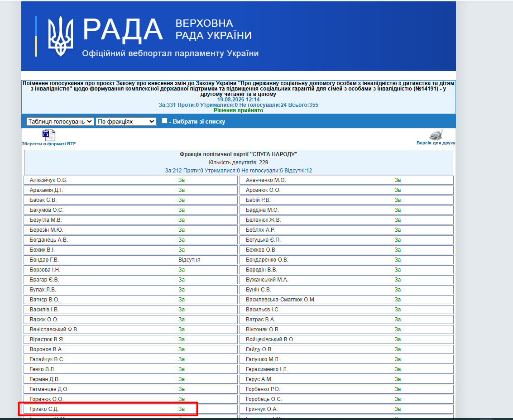Select deputy 'Вірастюк В.Я.'
Image resolution: width=513 pixels, height=420 pixels.
pos(47,339)
